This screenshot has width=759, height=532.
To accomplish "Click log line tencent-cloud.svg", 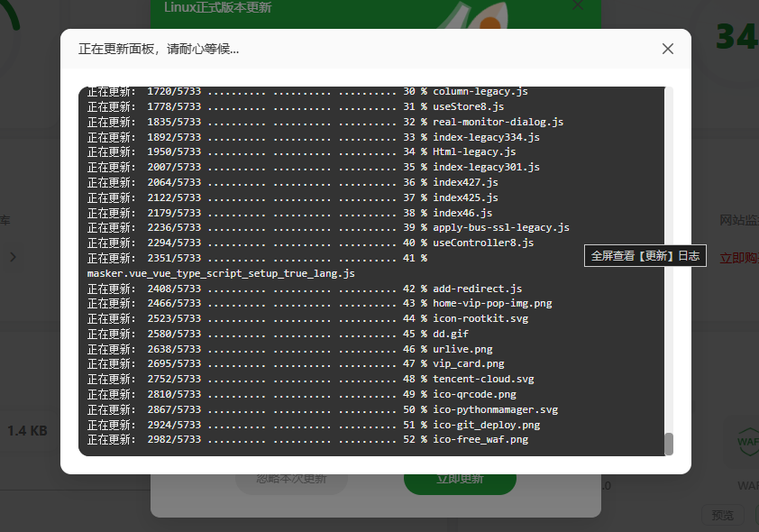I will pos(310,379).
